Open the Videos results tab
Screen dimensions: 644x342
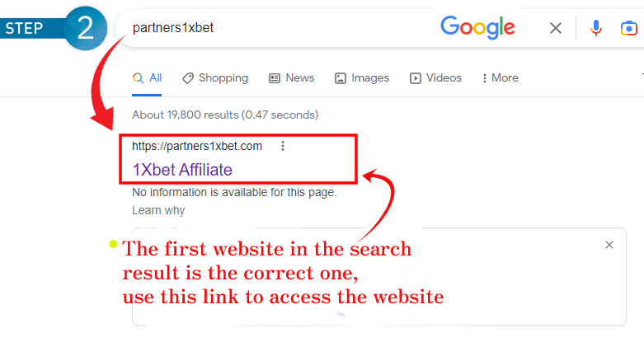coord(435,78)
